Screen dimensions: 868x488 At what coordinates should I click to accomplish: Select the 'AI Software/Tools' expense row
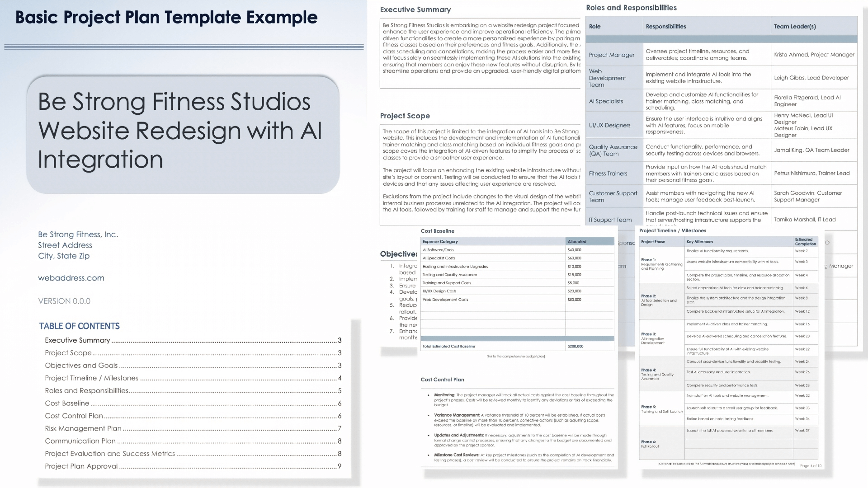(x=517, y=250)
